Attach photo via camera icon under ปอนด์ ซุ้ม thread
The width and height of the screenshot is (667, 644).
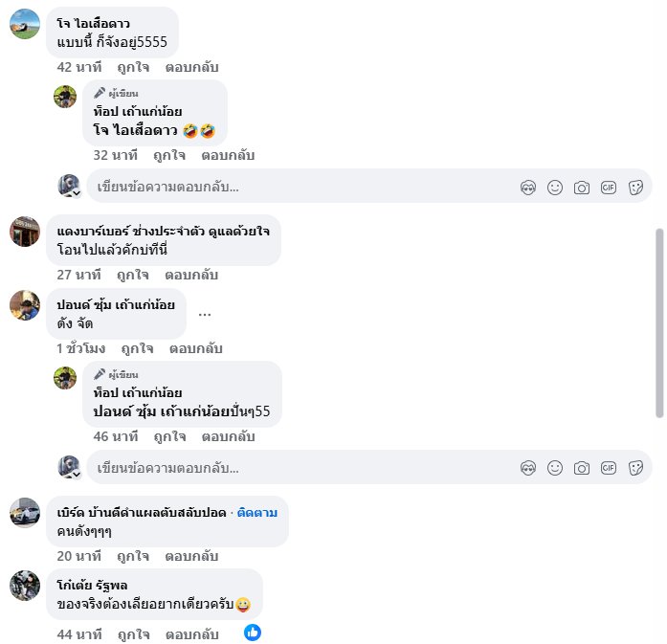coord(581,468)
